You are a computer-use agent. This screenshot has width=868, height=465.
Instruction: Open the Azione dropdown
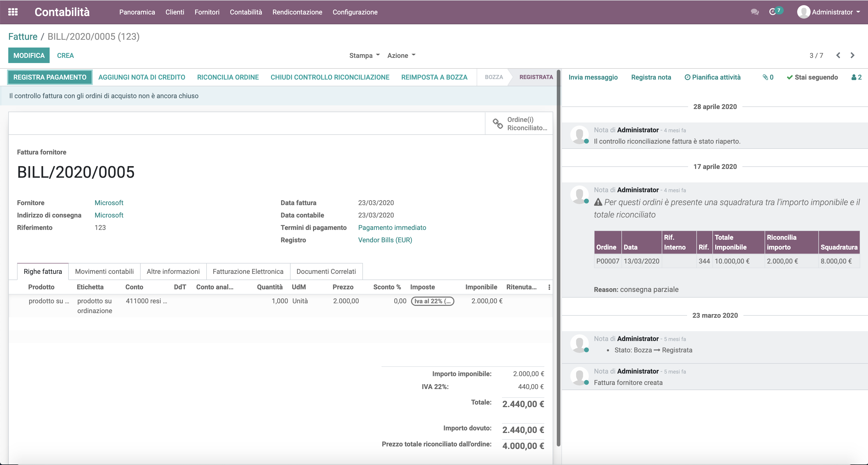[401, 55]
